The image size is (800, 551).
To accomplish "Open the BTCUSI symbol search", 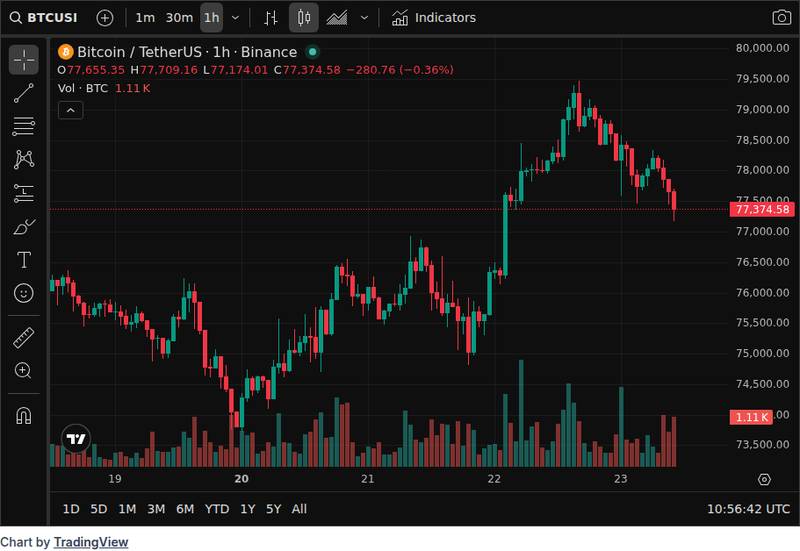I will point(44,18).
